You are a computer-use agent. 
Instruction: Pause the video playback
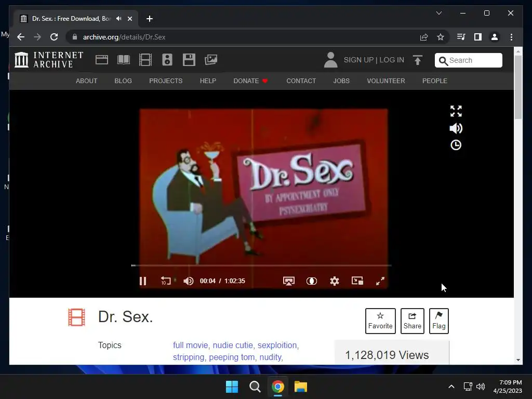(x=143, y=281)
